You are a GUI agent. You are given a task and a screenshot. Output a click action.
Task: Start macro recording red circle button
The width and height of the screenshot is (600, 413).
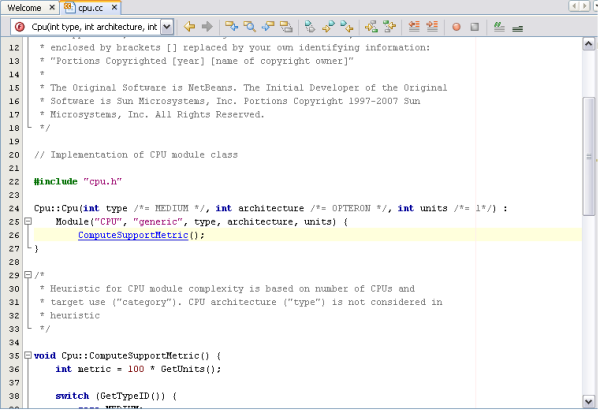456,27
